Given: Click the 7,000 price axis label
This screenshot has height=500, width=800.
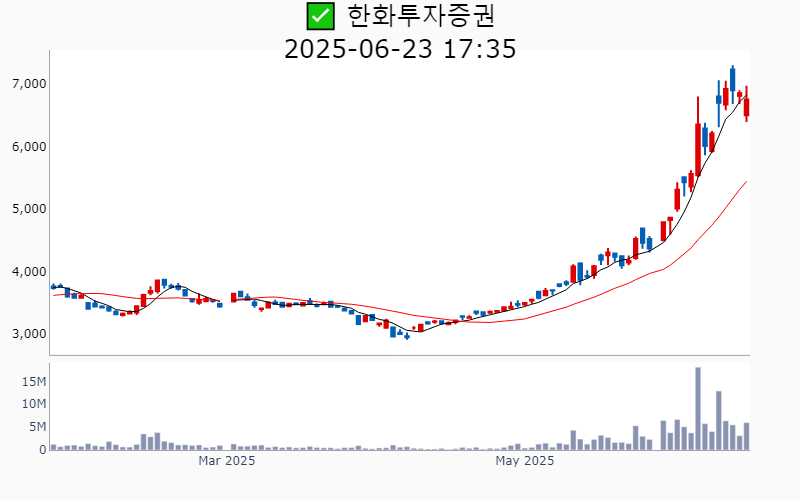Looking at the screenshot, I should click(29, 84).
